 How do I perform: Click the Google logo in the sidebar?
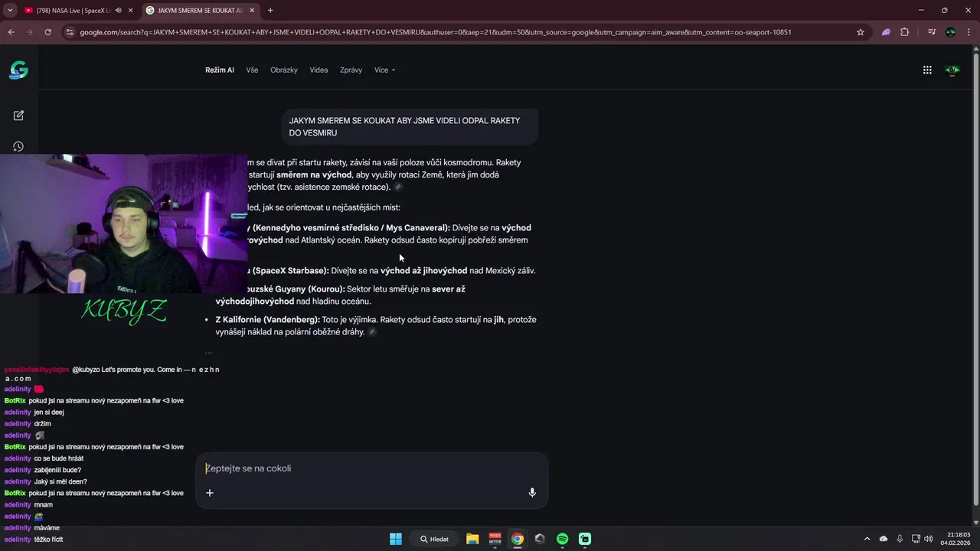click(19, 70)
